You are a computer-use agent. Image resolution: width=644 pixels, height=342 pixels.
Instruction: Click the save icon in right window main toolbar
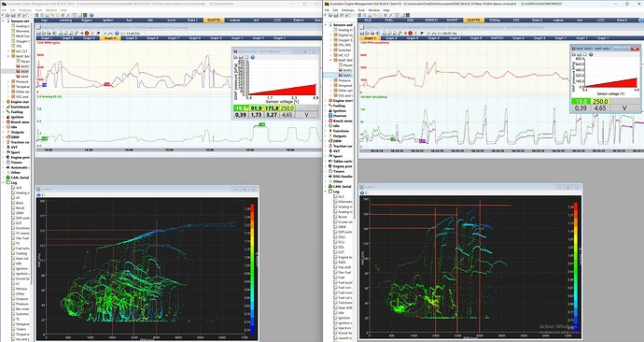coord(337,15)
